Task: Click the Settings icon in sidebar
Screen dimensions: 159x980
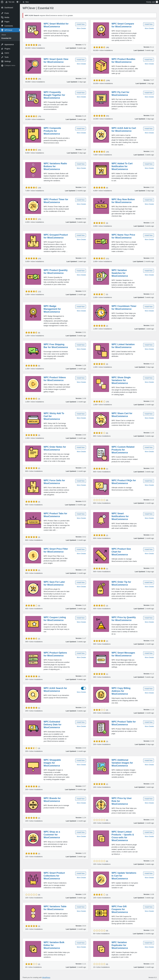Action: pyautogui.click(x=2, y=61)
